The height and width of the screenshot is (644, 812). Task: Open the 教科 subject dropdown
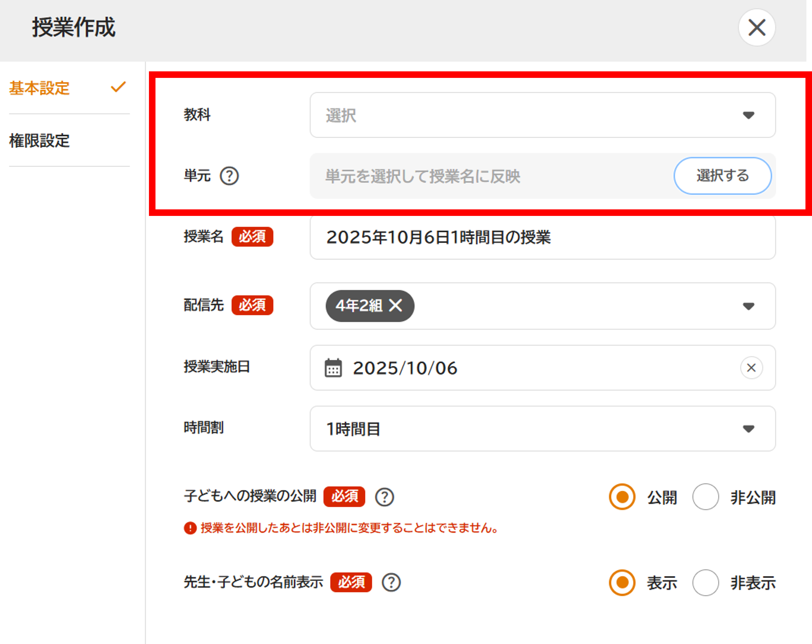(x=542, y=115)
